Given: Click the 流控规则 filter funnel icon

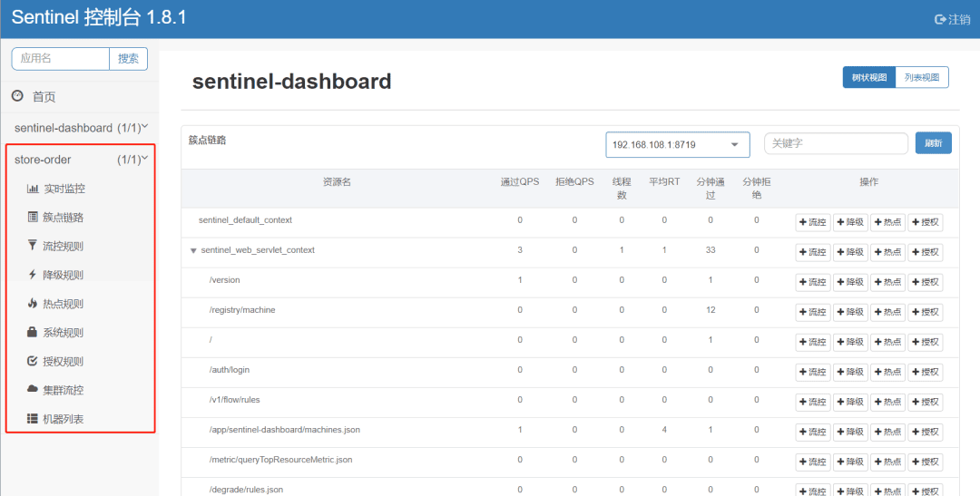Looking at the screenshot, I should coord(34,246).
